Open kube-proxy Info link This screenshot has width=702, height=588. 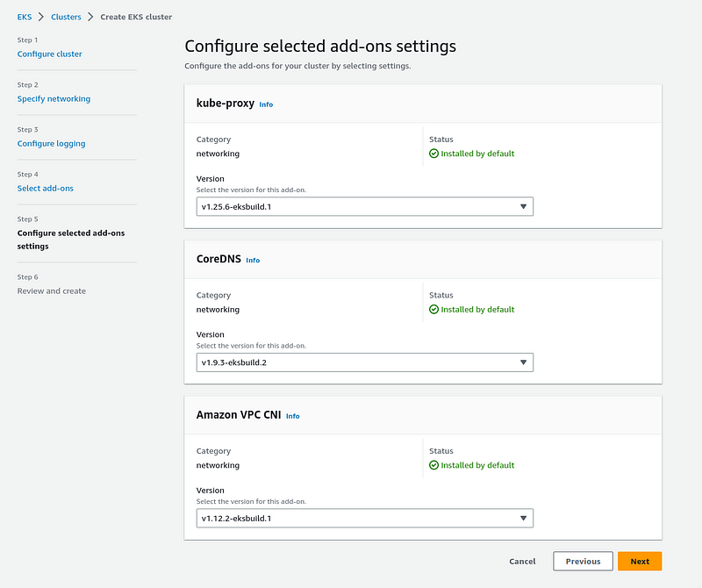266,104
